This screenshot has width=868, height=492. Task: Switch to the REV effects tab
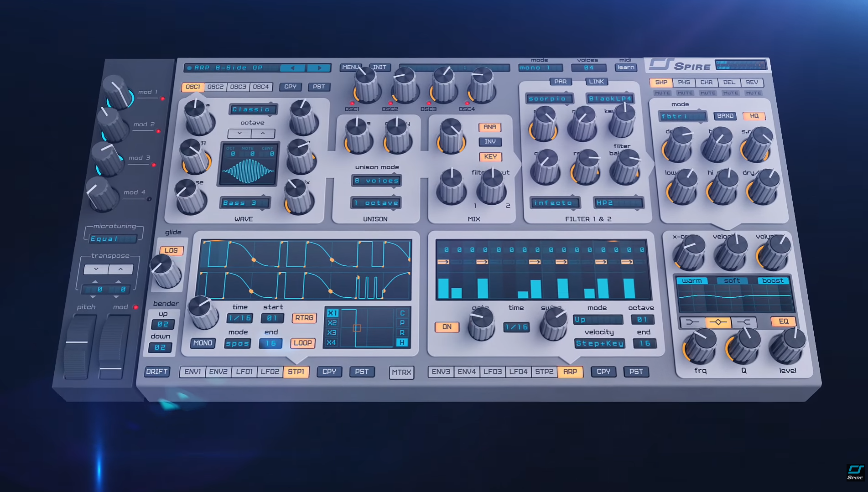click(x=752, y=83)
